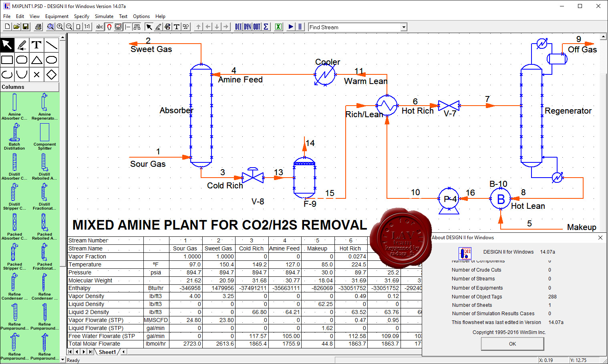608x364 pixels.
Task: Open the Equipment menu
Action: click(x=57, y=16)
